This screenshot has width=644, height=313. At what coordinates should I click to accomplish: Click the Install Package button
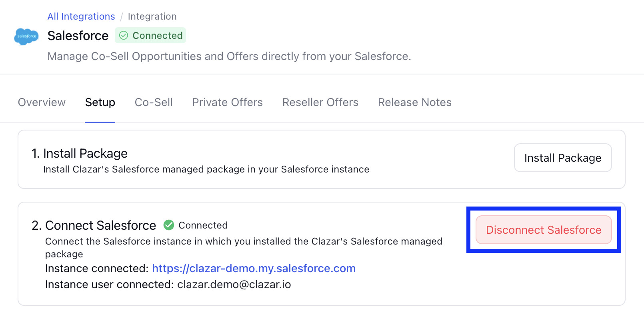563,158
